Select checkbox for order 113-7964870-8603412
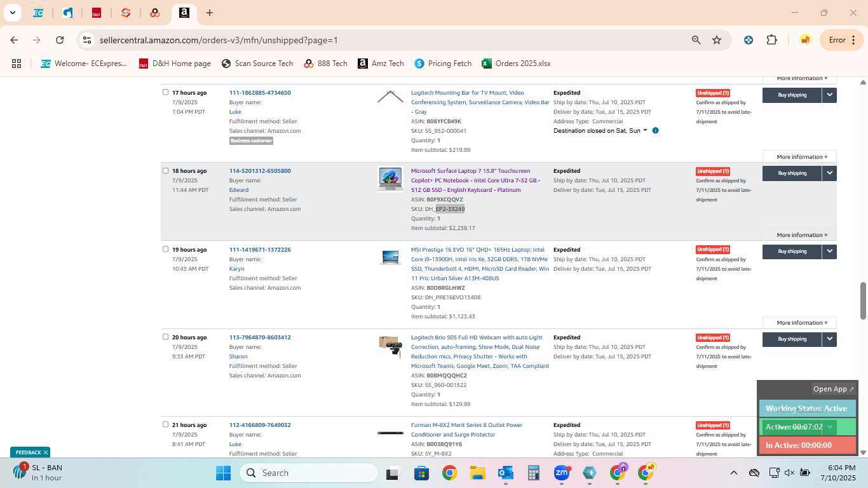Viewport: 868px width, 488px height. (166, 337)
